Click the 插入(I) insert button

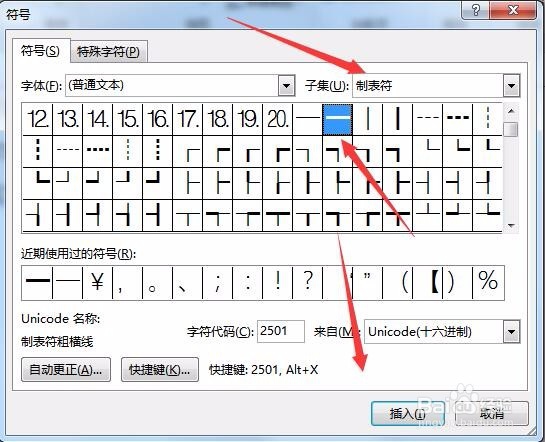point(408,414)
